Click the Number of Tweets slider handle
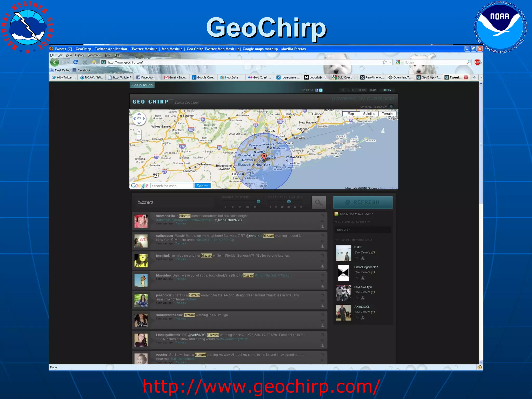Screen dimensions: 532x399 (x=258, y=202)
